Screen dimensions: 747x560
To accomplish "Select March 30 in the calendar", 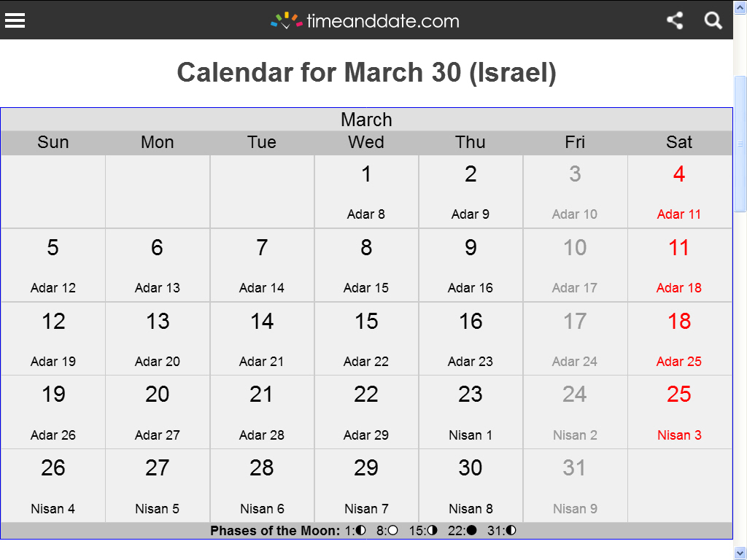I will 471,486.
